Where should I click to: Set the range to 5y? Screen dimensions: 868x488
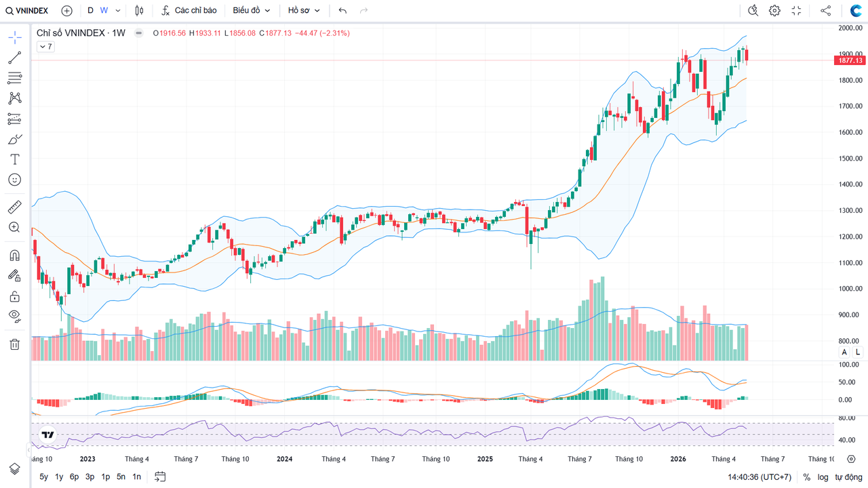coord(44,476)
